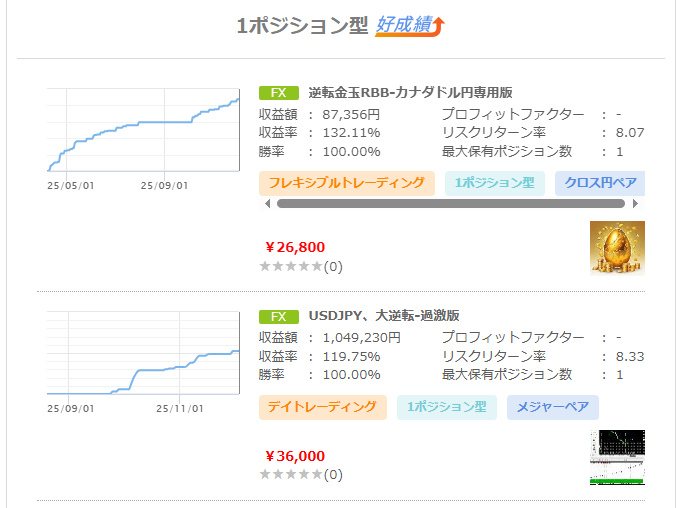Click the green FX badge on USDJPY product
The width and height of the screenshot is (676, 508).
278,317
